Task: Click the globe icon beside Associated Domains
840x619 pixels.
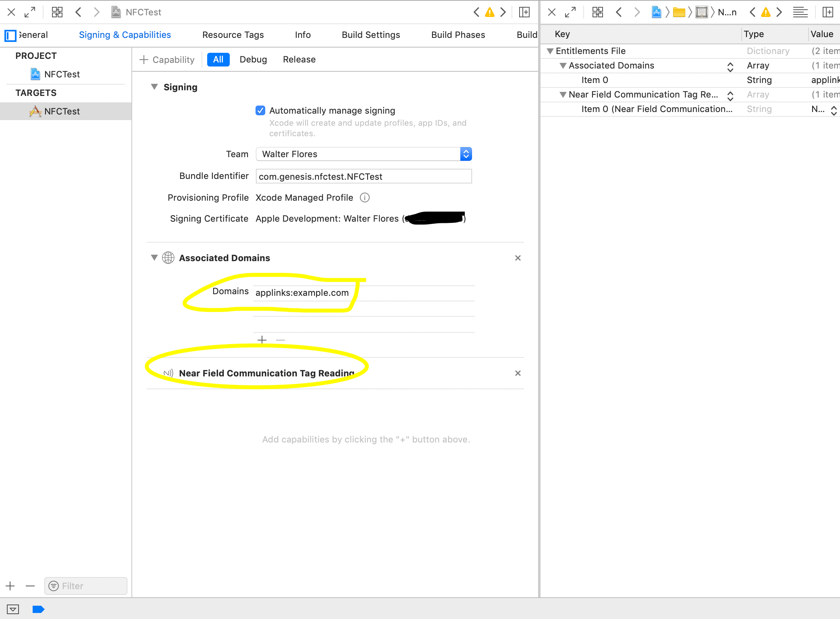Action: click(x=168, y=258)
